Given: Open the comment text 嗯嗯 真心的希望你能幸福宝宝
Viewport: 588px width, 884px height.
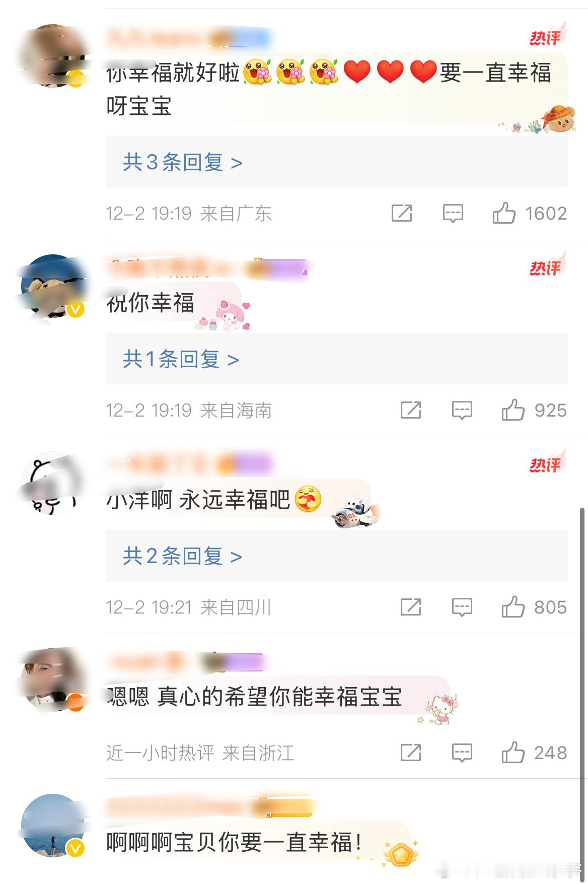Looking at the screenshot, I should 254,697.
